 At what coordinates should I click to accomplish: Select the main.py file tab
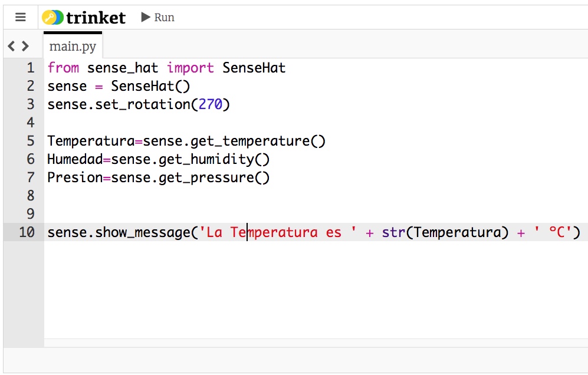click(x=73, y=47)
